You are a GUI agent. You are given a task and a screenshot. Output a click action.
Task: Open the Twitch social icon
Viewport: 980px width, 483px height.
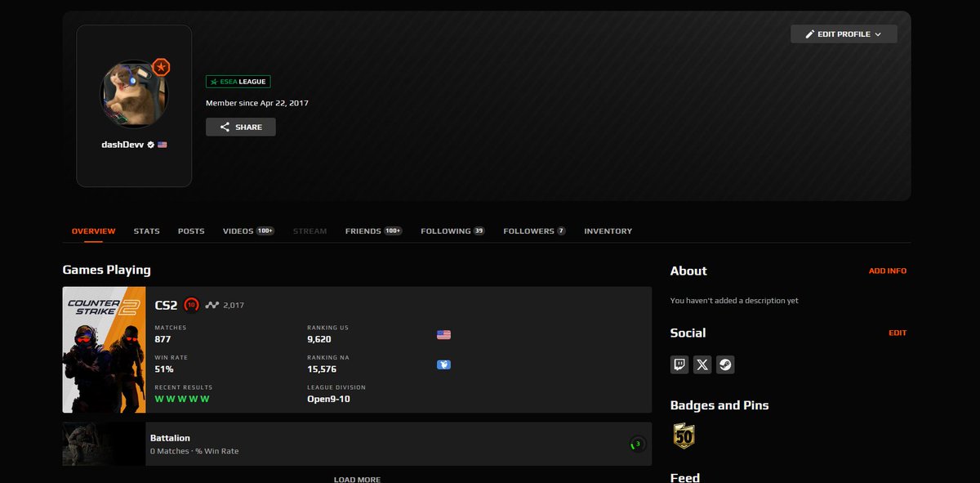pos(679,364)
